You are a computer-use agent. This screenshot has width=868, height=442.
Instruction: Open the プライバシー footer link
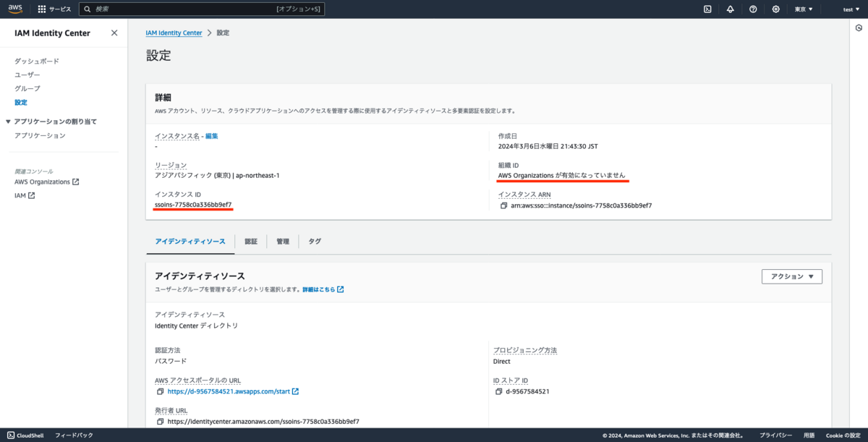click(x=775, y=435)
